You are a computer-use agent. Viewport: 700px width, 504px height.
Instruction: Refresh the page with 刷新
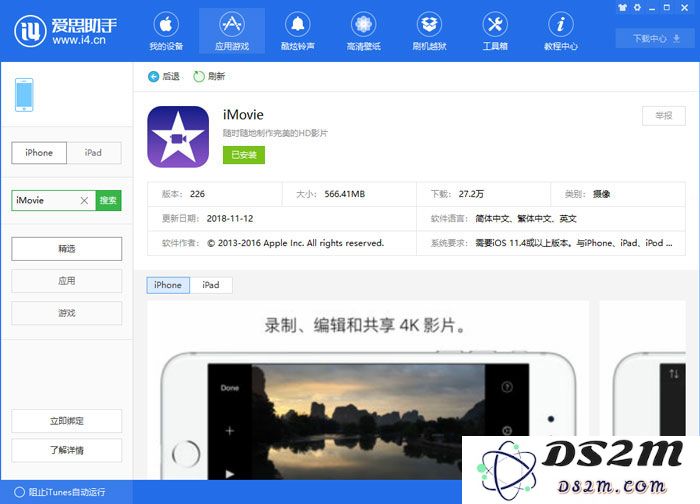coord(209,76)
